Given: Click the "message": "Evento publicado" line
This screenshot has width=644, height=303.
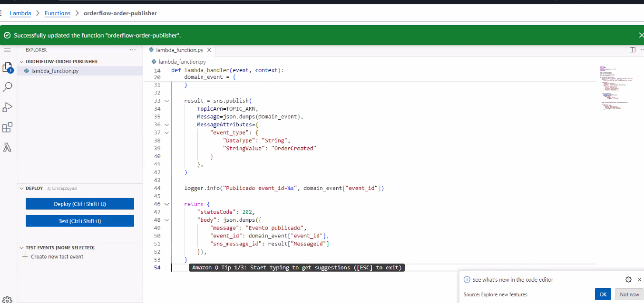Looking at the screenshot, I should tap(259, 228).
